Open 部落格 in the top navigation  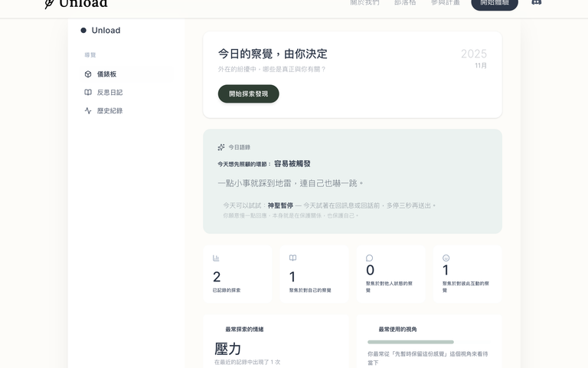tap(405, 3)
